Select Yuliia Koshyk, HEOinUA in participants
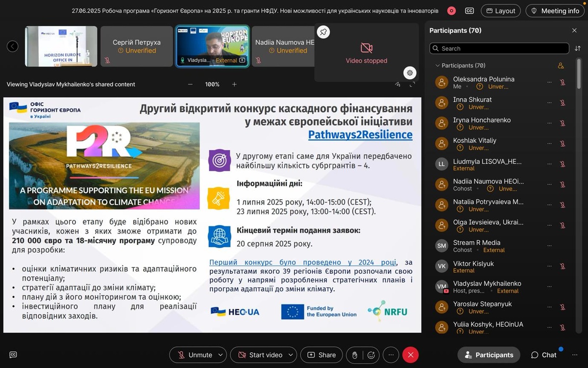588x368 pixels. (x=500, y=327)
